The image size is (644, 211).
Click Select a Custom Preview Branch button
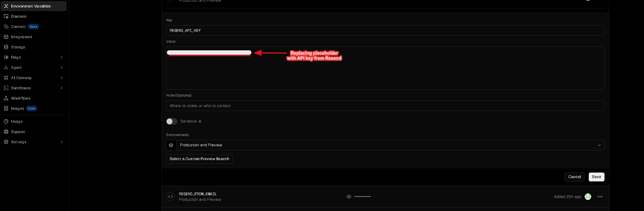tap(199, 159)
